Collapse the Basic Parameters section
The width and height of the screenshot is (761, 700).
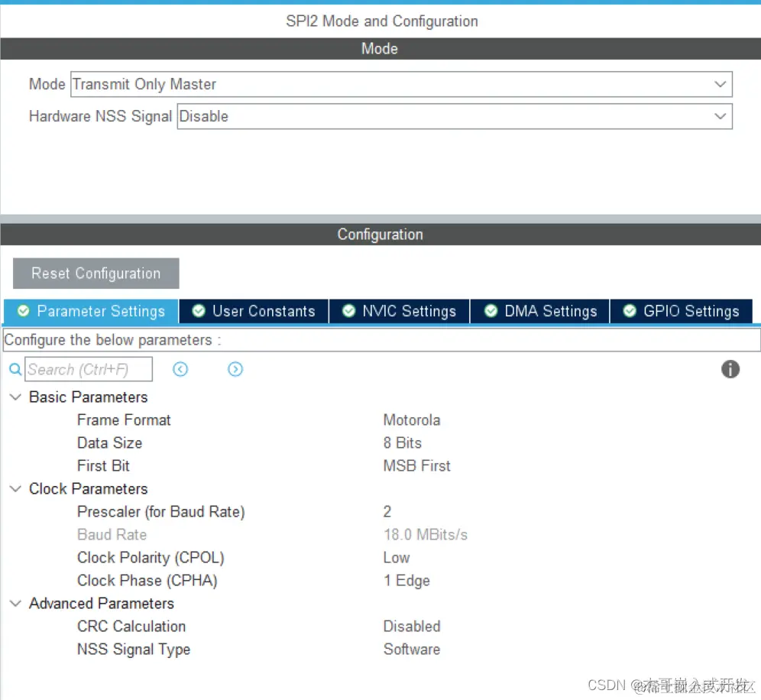(15, 397)
